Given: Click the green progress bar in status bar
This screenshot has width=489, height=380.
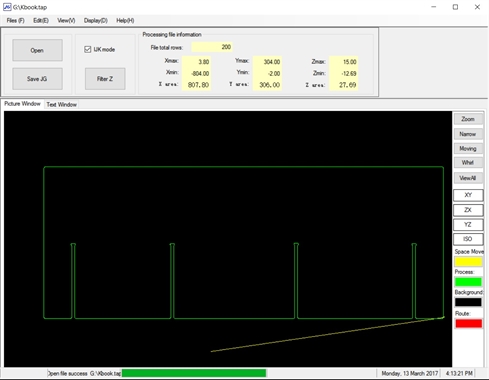Looking at the screenshot, I should click(194, 373).
